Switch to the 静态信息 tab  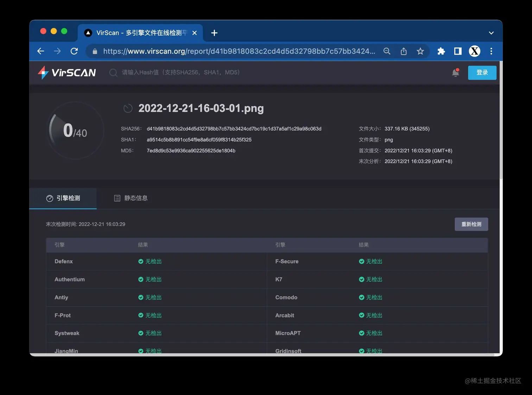(x=131, y=198)
